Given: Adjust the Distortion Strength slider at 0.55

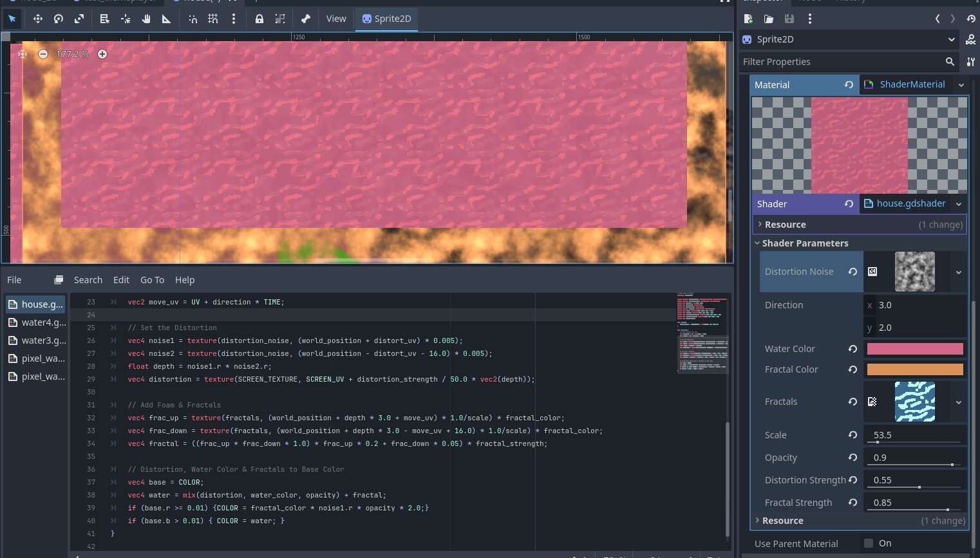Looking at the screenshot, I should coord(914,481).
